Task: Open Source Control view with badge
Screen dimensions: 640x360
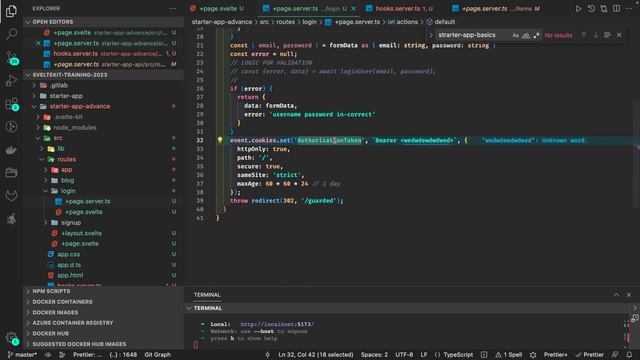Action: 11,58
